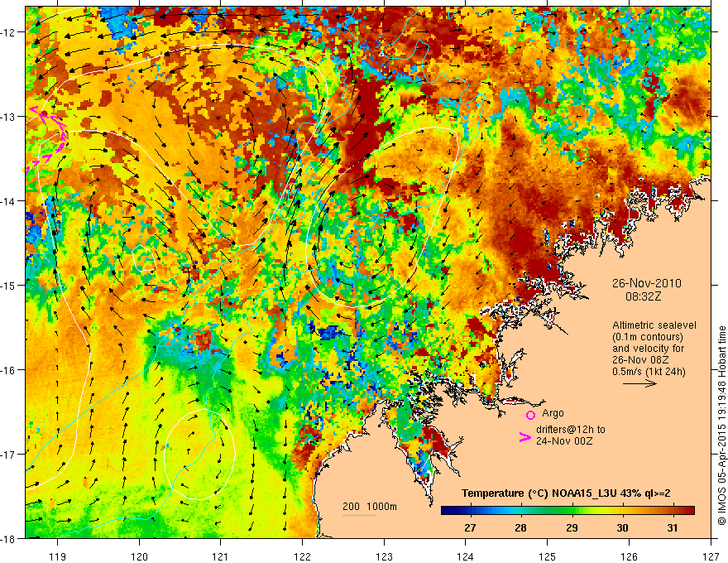Click the longitude axis label 124

coord(466,556)
